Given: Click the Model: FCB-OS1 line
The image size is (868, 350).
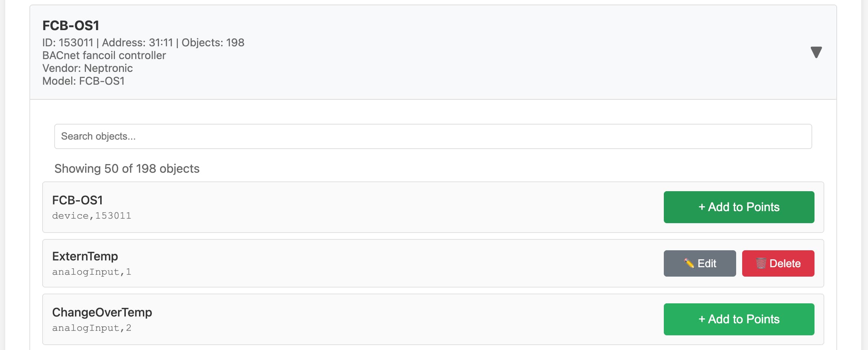Looking at the screenshot, I should click(83, 81).
